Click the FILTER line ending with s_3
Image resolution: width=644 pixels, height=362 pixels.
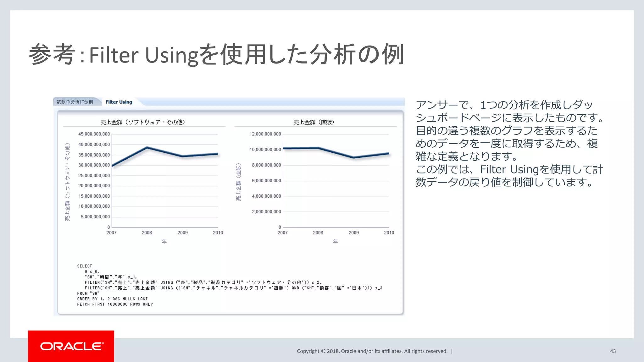233,288
